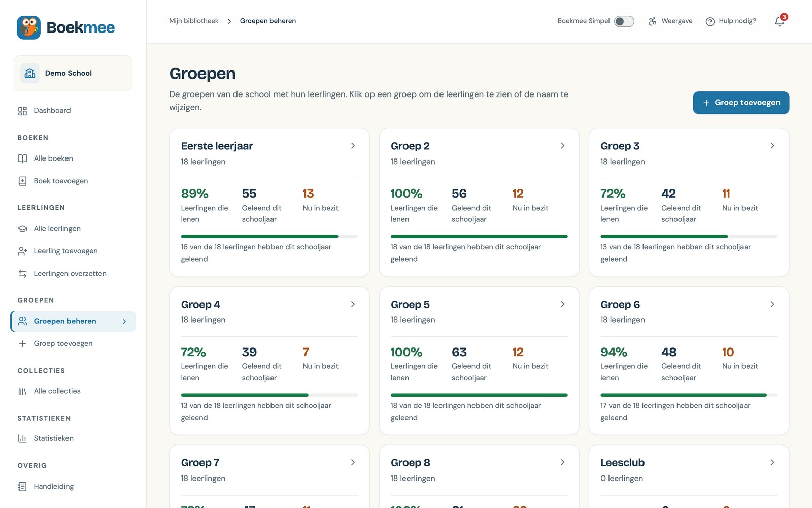The height and width of the screenshot is (508, 812).
Task: Select the Demo School selector card
Action: click(73, 73)
